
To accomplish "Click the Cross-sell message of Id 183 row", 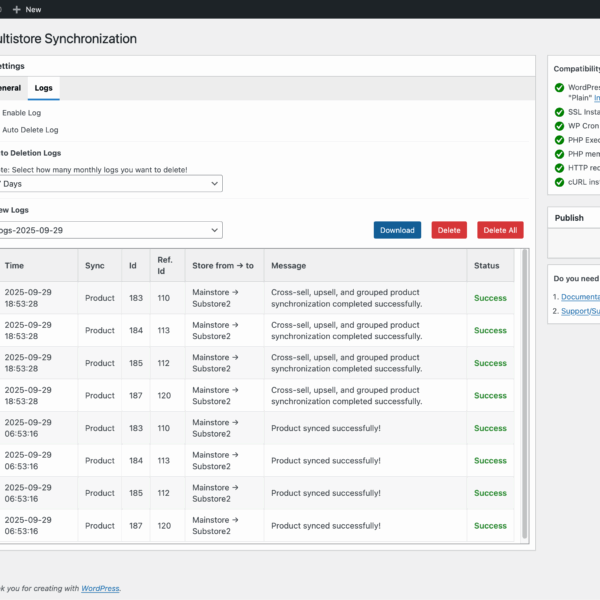I will click(x=347, y=298).
